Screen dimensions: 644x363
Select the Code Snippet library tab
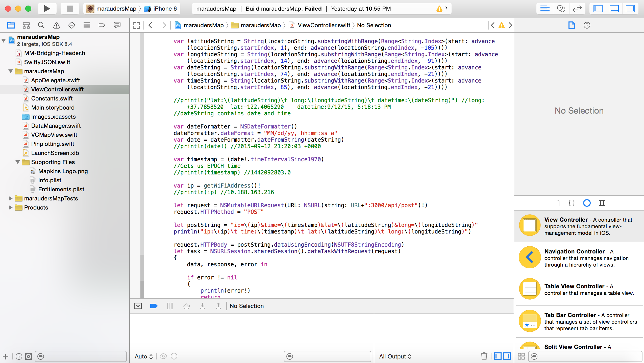tap(572, 203)
